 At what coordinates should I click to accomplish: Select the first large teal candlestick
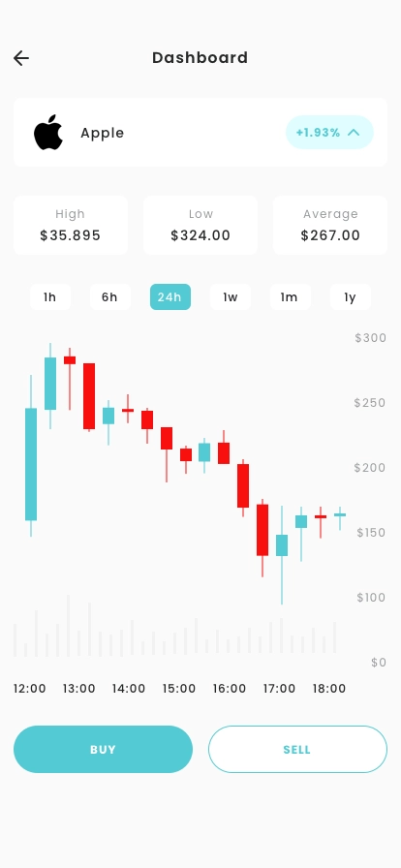coord(31,464)
